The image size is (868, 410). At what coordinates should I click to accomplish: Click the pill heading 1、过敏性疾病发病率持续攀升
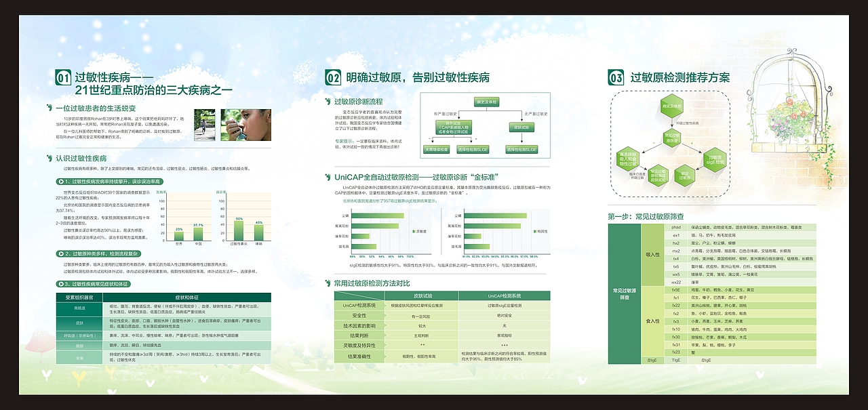[108, 182]
